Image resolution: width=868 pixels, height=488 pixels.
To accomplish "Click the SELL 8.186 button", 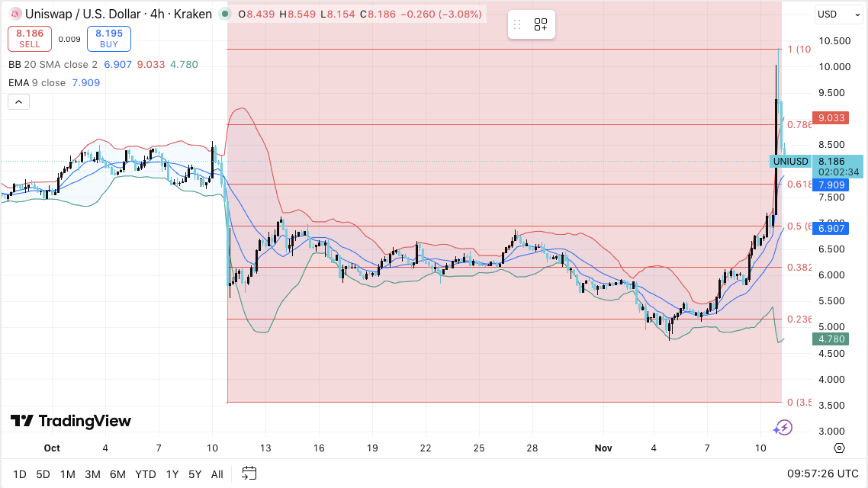I will point(30,39).
